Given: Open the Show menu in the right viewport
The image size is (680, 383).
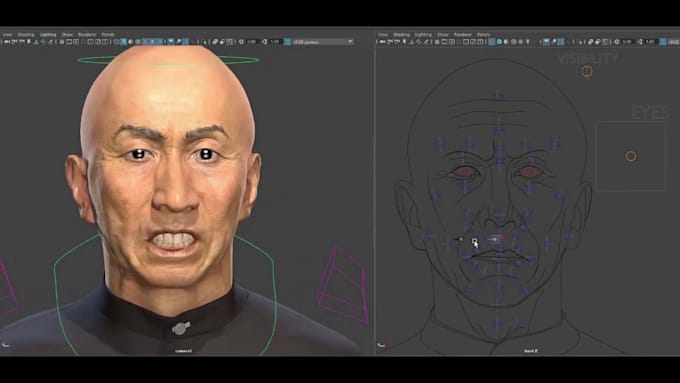Looking at the screenshot, I should (443, 34).
